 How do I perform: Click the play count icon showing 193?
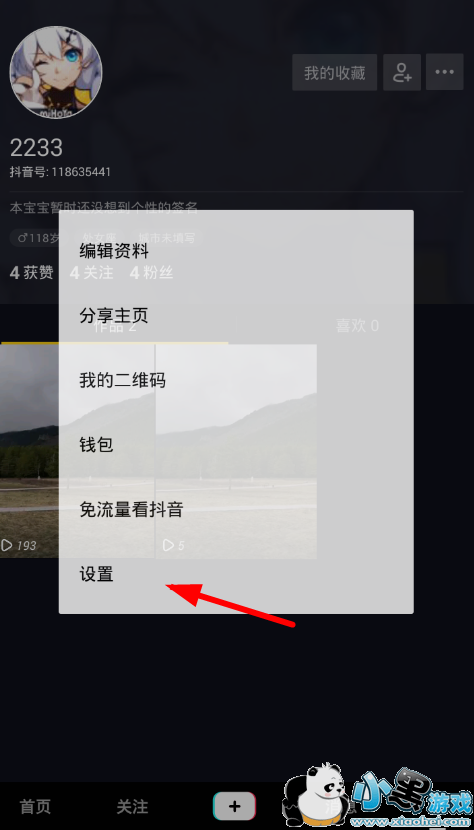7,545
